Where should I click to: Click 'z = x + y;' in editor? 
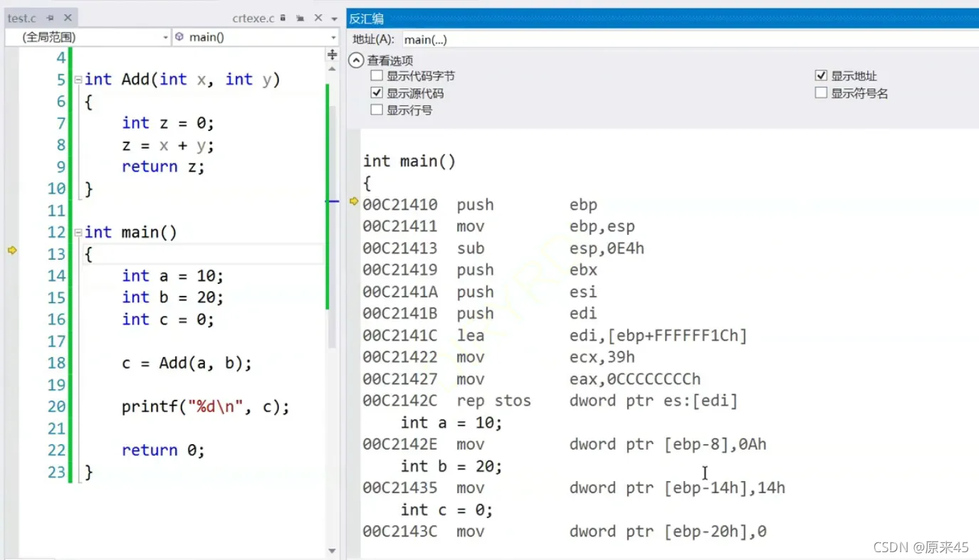pyautogui.click(x=168, y=145)
